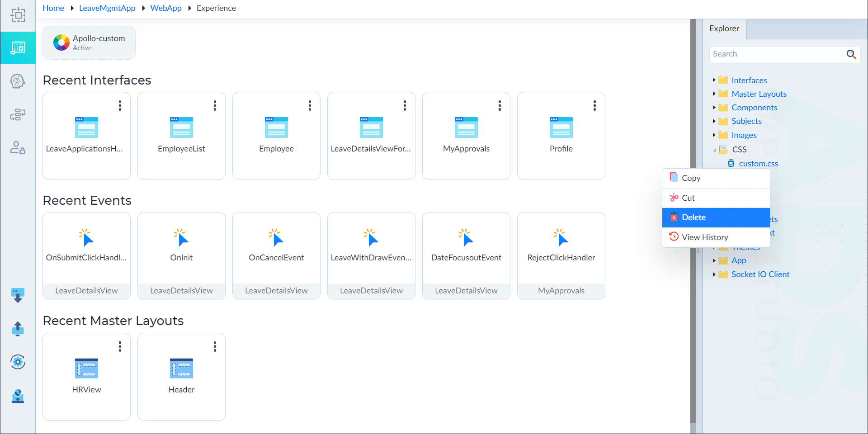This screenshot has width=868, height=434.
Task: Open three-dot menu on LeaveDetailsViewFor card
Action: 405,106
